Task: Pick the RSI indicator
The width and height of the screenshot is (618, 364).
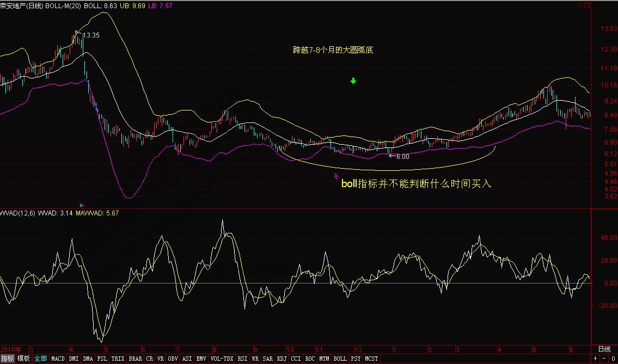Action: [242, 359]
